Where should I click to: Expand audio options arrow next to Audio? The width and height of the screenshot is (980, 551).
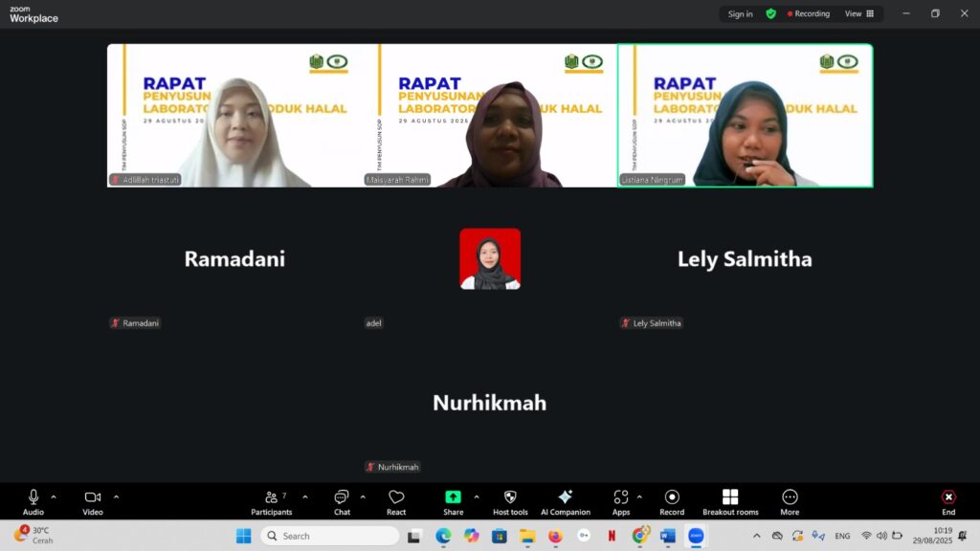click(54, 496)
